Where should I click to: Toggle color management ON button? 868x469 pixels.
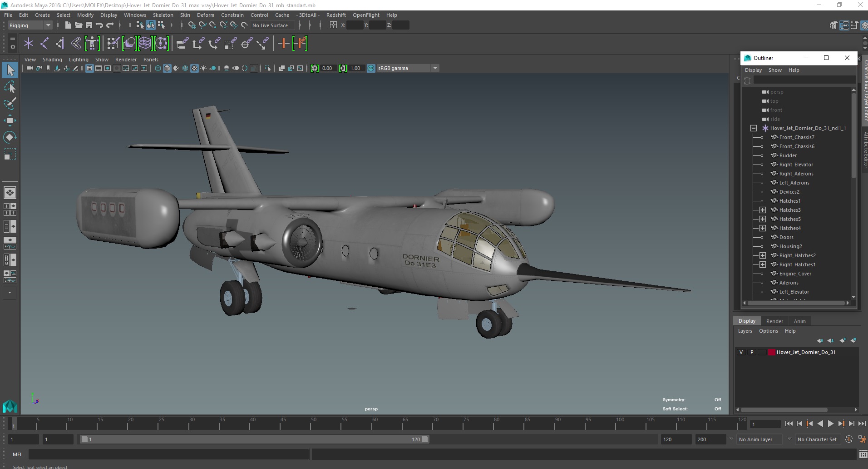[x=371, y=68]
